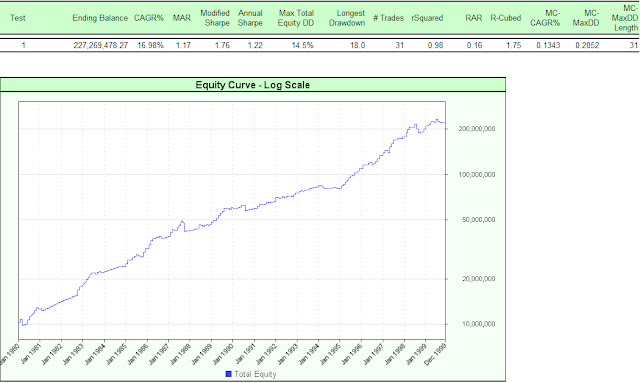The height and width of the screenshot is (383, 640).
Task: Click the 10,000,000 axis label
Action: [478, 324]
